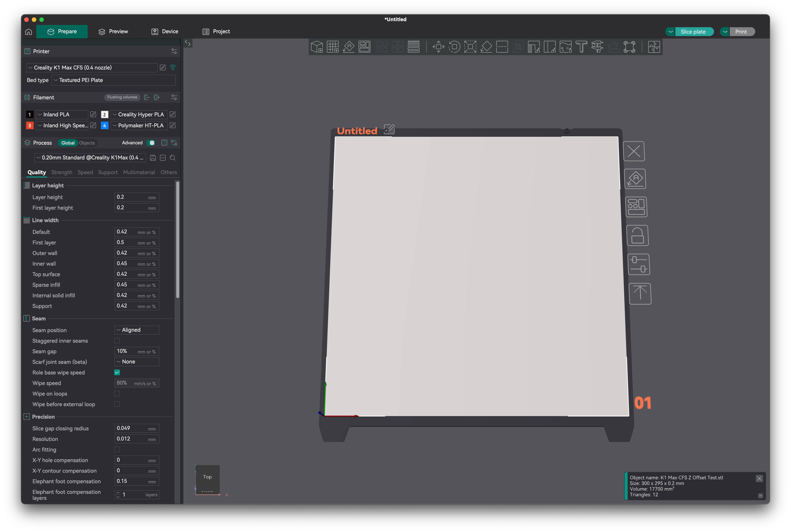Viewport: 791px width, 532px height.
Task: Click the Add plate grid icon
Action: coord(333,47)
